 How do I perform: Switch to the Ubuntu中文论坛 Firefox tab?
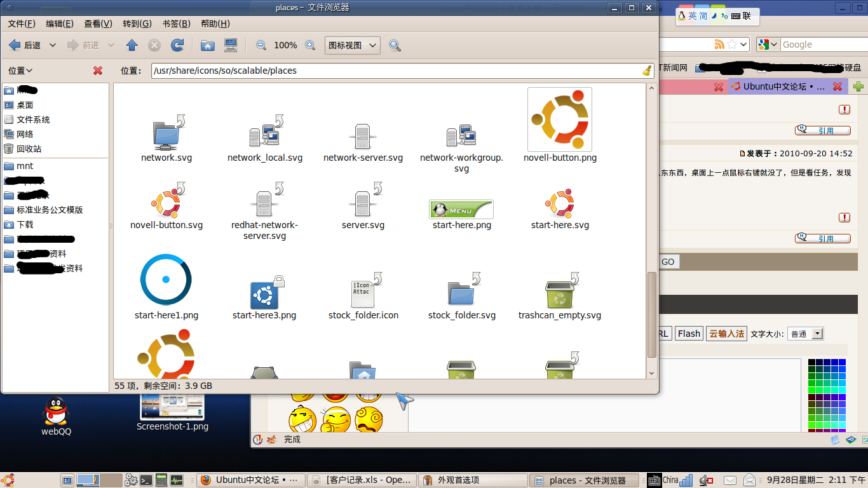(787, 86)
